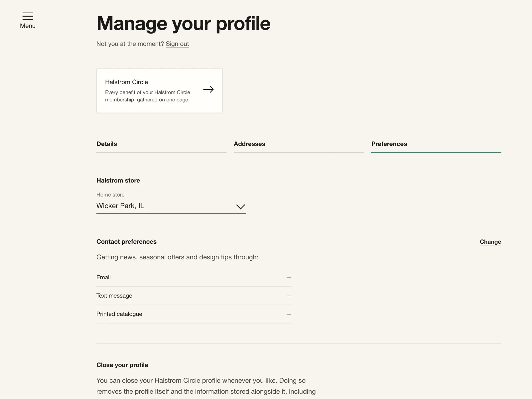Open the hamburger Menu icon

[x=28, y=16]
